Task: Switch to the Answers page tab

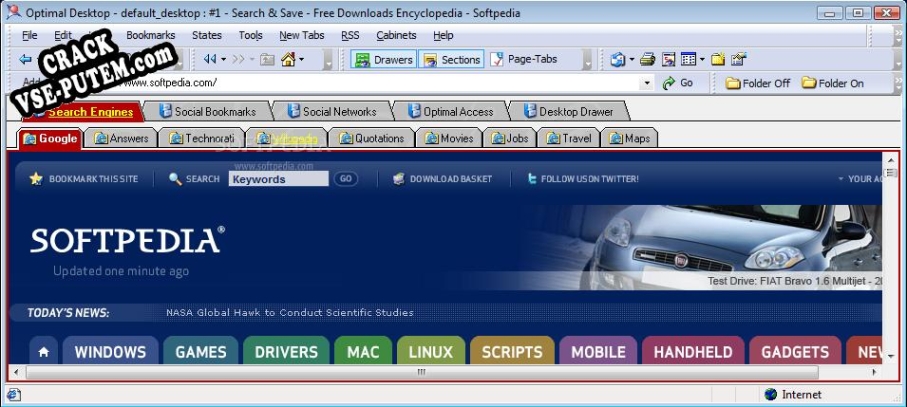Action: tap(121, 138)
